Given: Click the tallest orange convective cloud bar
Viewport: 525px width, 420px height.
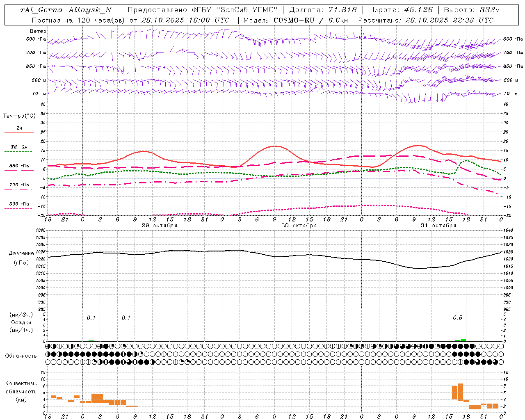Looking at the screenshot, I should (x=460, y=392).
